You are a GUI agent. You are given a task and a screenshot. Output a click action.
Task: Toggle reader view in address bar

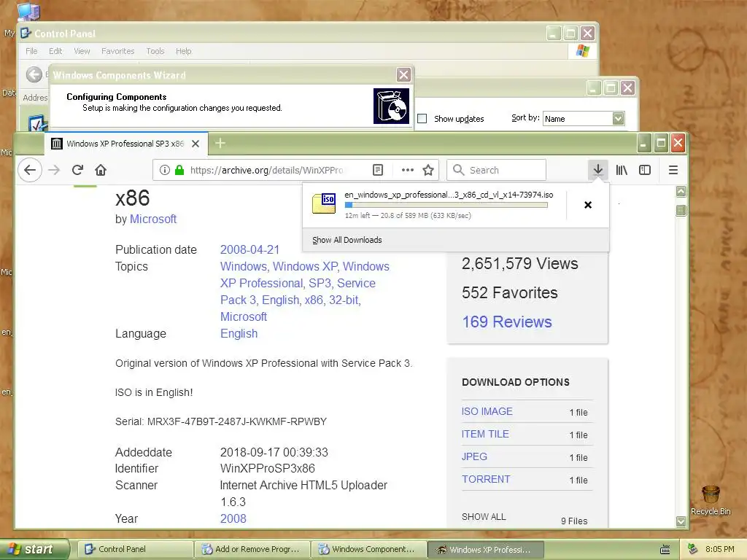(x=378, y=170)
